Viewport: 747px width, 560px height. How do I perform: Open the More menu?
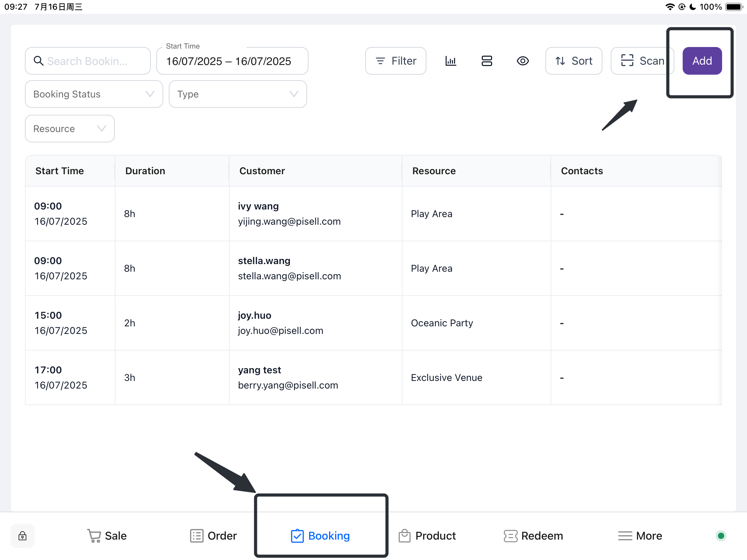(x=640, y=535)
